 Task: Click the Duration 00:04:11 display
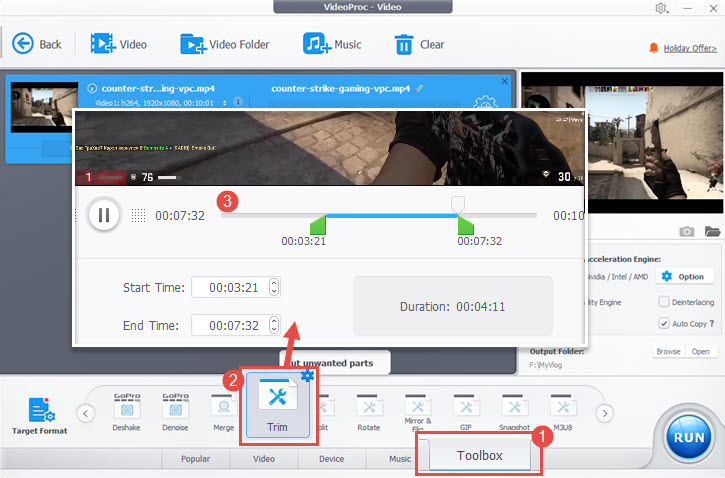coord(453,306)
